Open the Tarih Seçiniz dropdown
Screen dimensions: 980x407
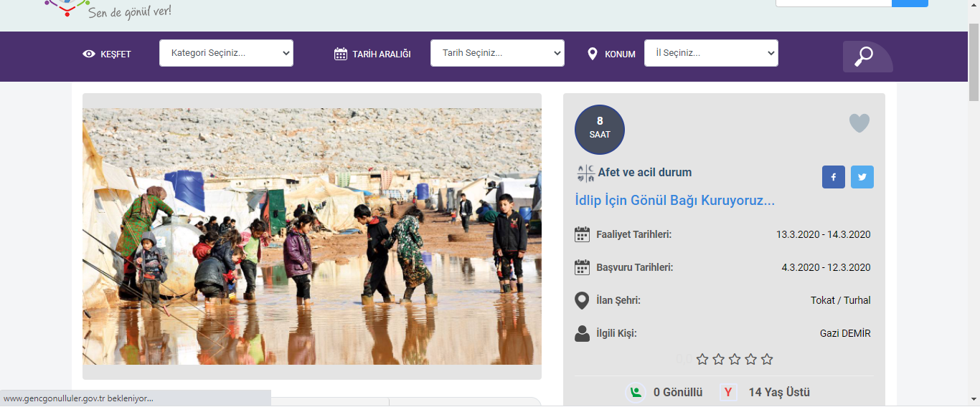pyautogui.click(x=497, y=53)
